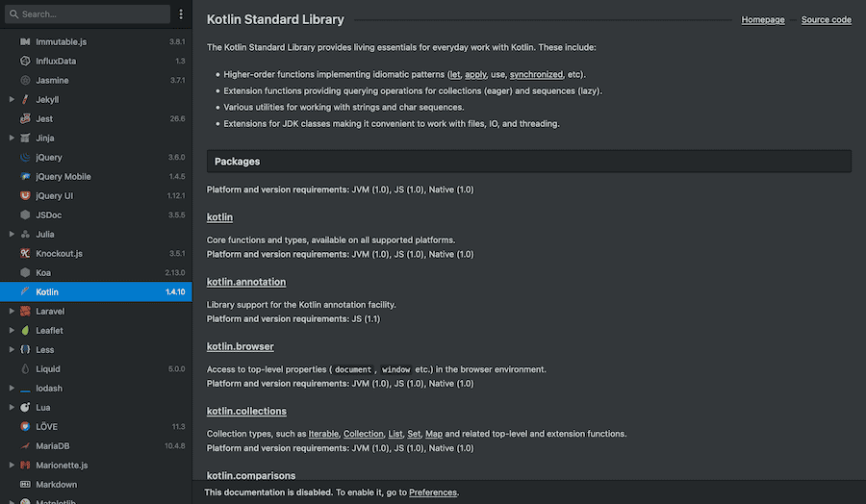
Task: Click the InfluxData logo icon
Action: click(25, 62)
